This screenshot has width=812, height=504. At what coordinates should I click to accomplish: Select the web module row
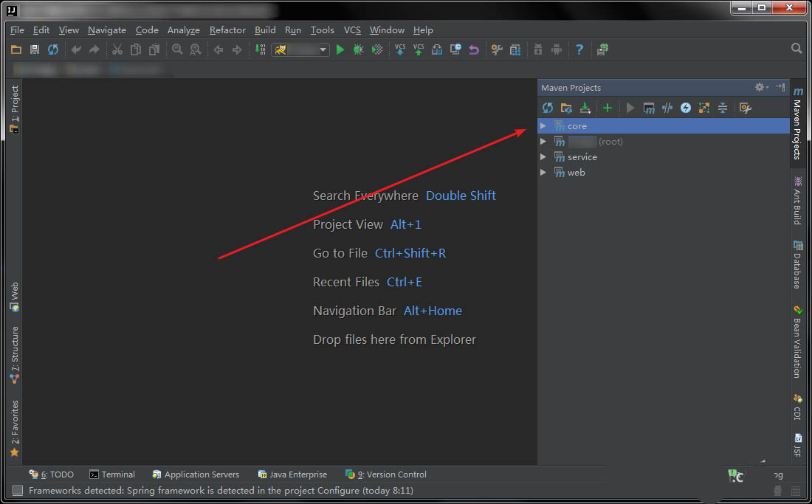(x=664, y=173)
